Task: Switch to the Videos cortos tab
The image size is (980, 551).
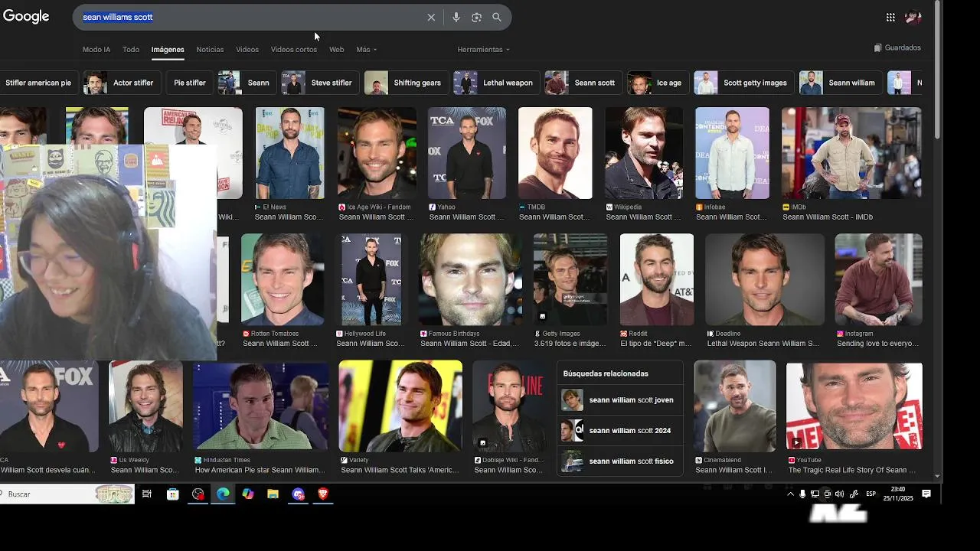Action: (x=294, y=49)
